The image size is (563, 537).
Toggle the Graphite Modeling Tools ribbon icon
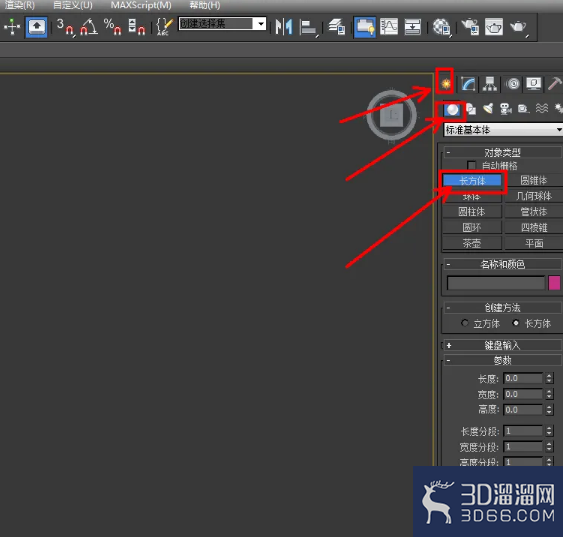click(x=365, y=27)
